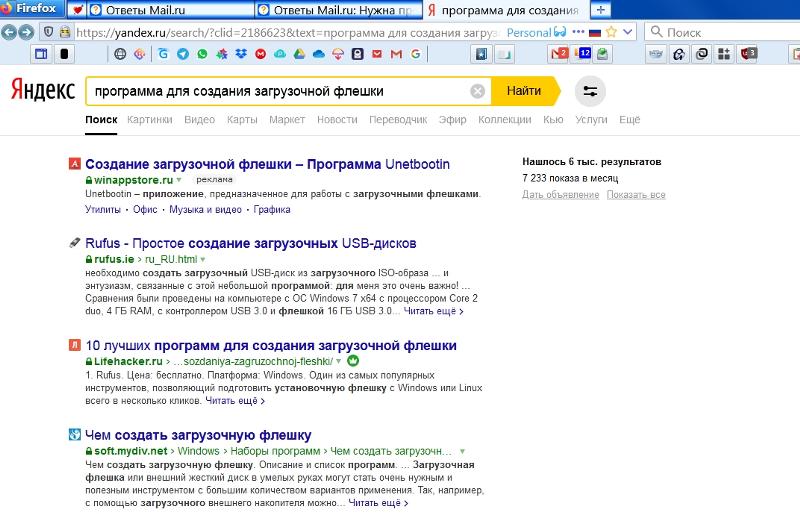Open the new tab plus button

coord(601,10)
